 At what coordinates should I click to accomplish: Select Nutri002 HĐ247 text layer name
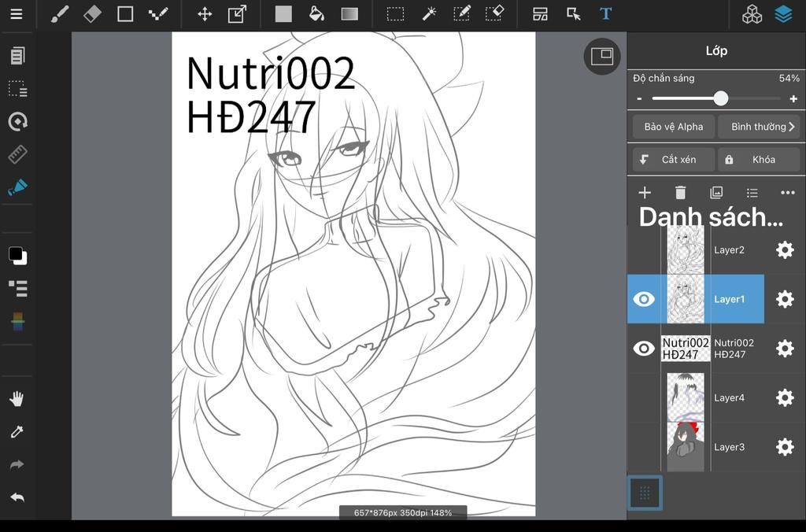pyautogui.click(x=734, y=349)
